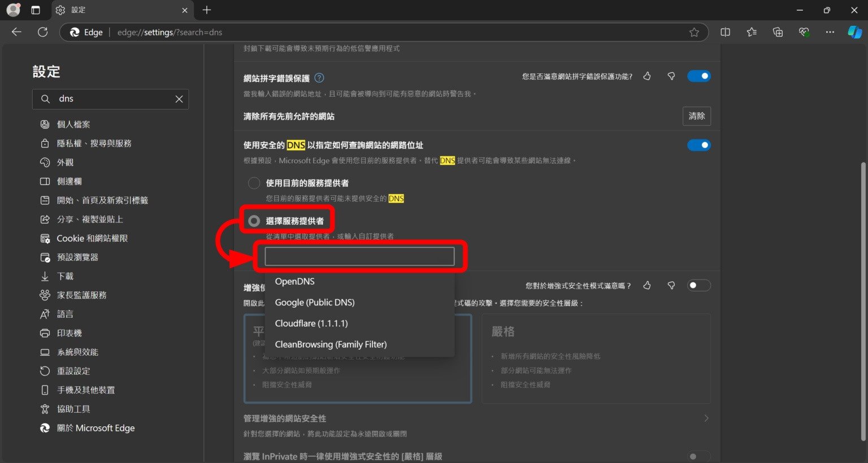Select the 嚴格 security level card
The image size is (868, 463).
pyautogui.click(x=596, y=359)
